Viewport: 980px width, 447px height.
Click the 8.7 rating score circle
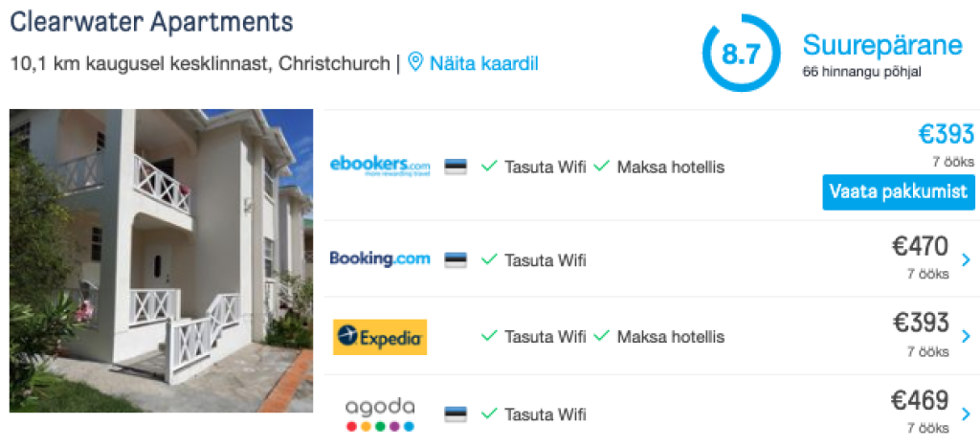740,54
